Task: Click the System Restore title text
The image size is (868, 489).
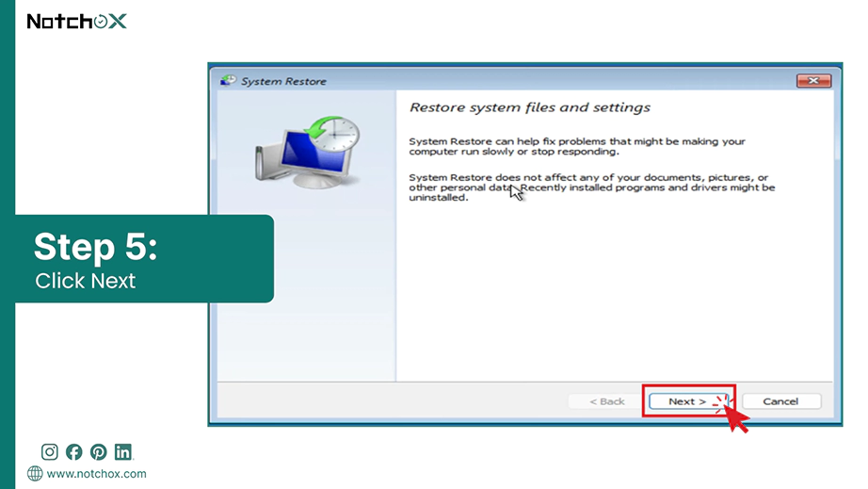Action: click(x=283, y=81)
